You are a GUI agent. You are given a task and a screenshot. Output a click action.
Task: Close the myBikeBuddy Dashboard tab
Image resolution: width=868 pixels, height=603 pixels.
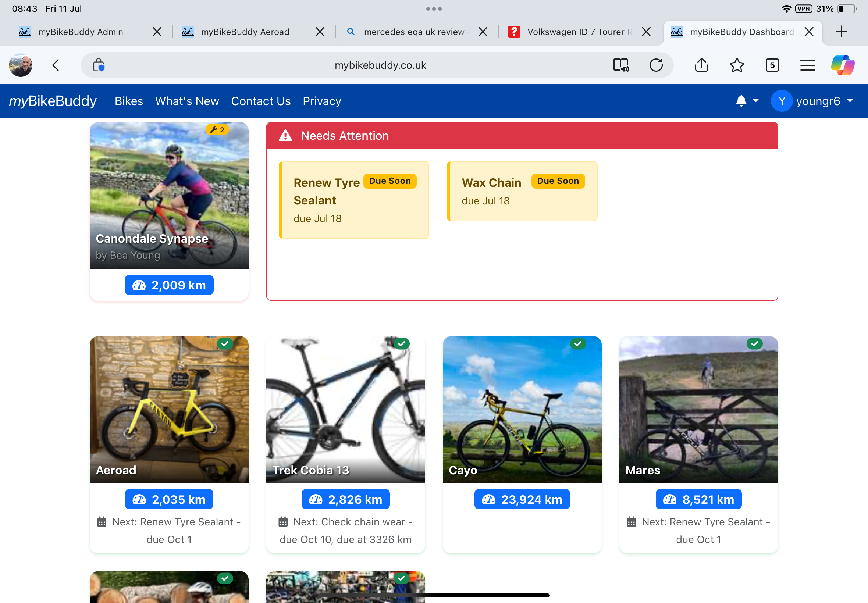tap(809, 32)
